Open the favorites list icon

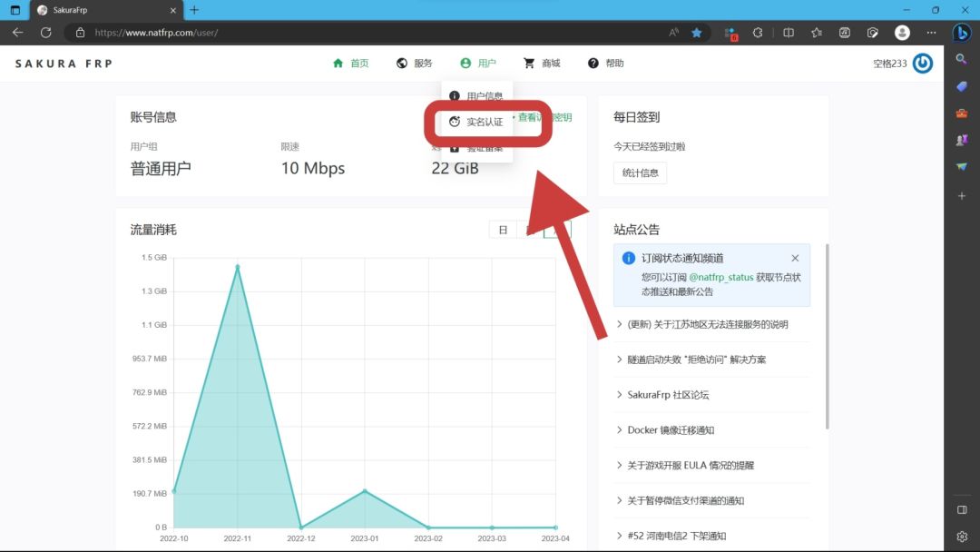point(817,33)
